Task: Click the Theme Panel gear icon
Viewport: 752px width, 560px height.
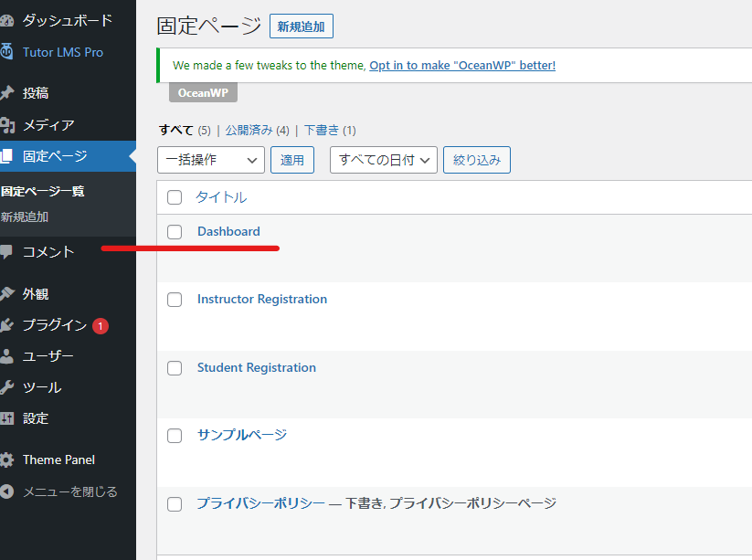Action: click(x=6, y=460)
